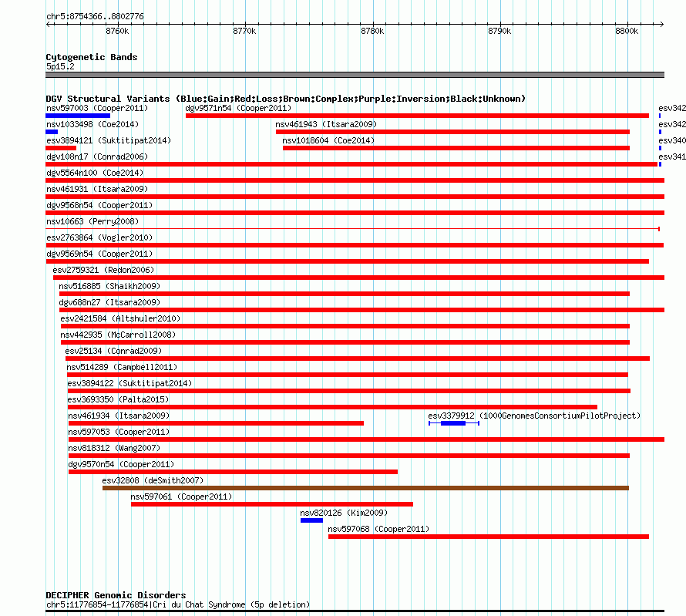Select the brown esv32808 complex variant bar
The image size is (686, 616).
coord(366,488)
